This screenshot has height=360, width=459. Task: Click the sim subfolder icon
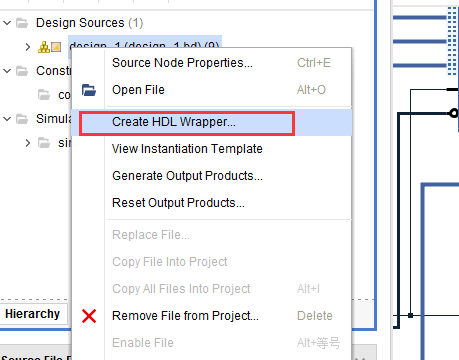point(44,143)
